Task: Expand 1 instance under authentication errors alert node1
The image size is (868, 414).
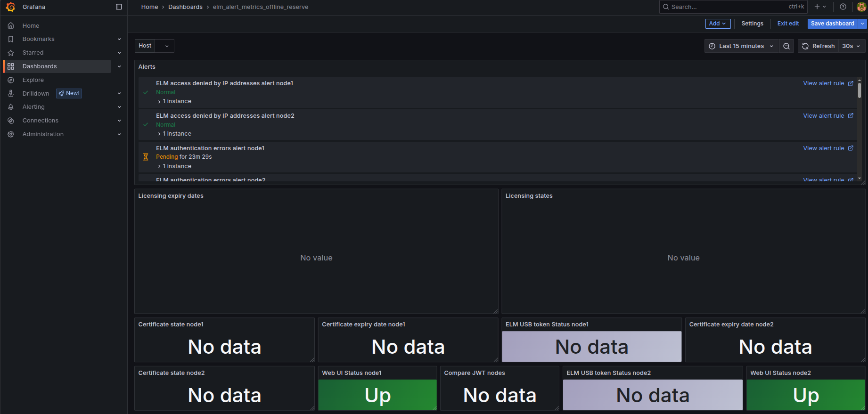Action: click(174, 166)
